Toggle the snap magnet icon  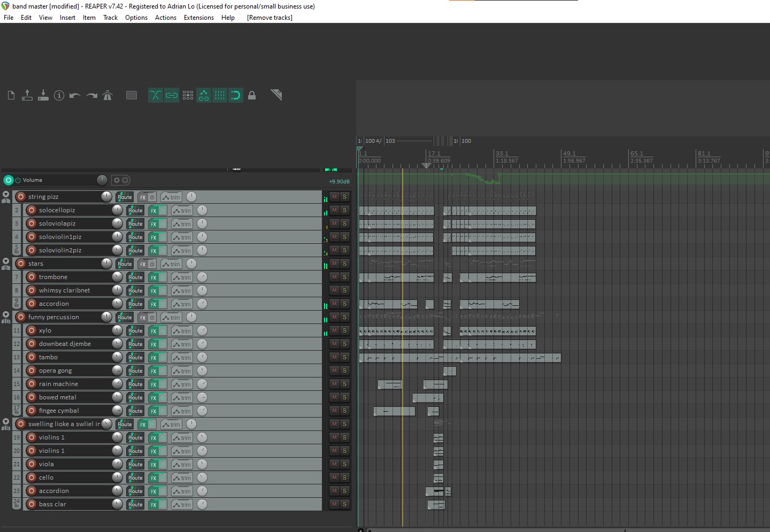pyautogui.click(x=235, y=96)
